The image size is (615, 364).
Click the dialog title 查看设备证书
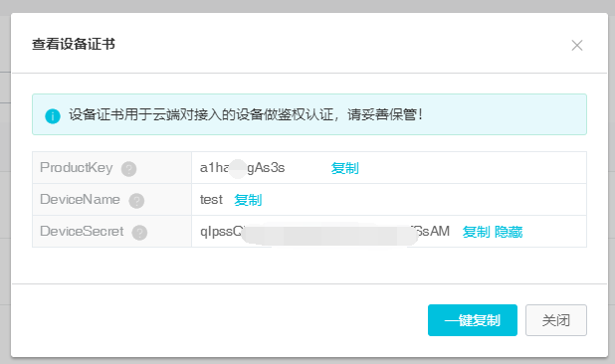tap(74, 44)
